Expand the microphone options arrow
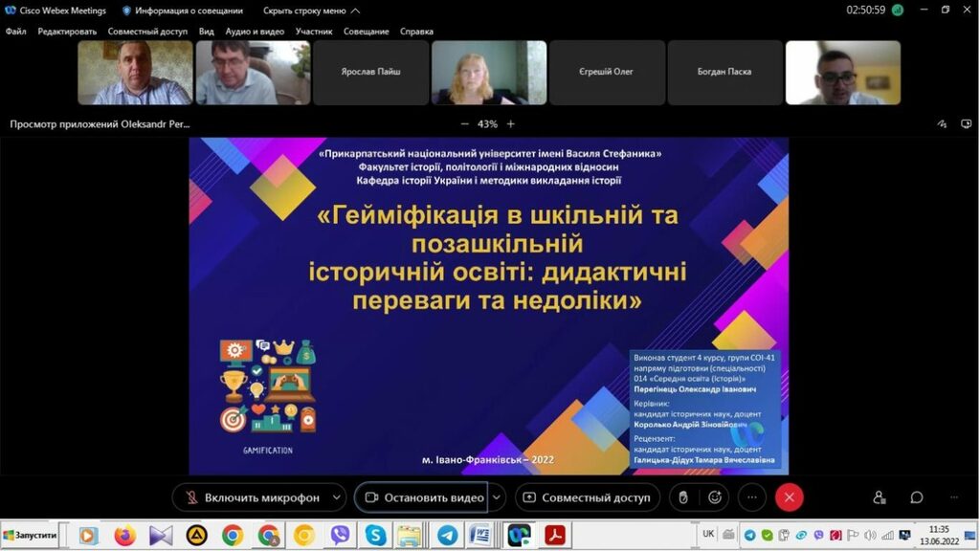This screenshot has width=980, height=551. 336,497
